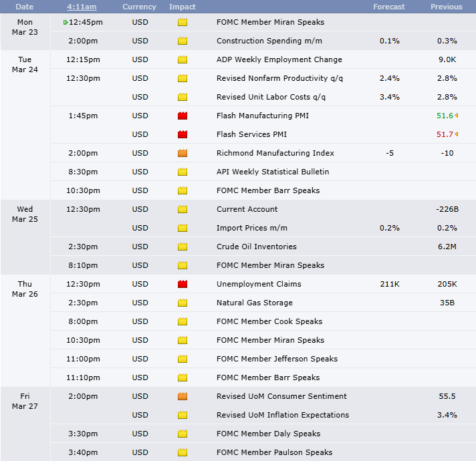Click orange impact icon for Richmond Manufacturing Index
The height and width of the screenshot is (461, 476).
183,153
